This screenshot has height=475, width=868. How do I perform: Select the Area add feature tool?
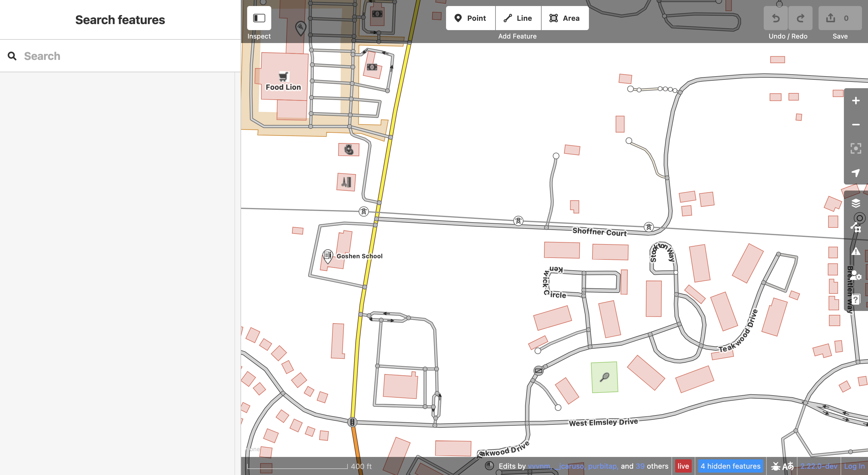565,18
